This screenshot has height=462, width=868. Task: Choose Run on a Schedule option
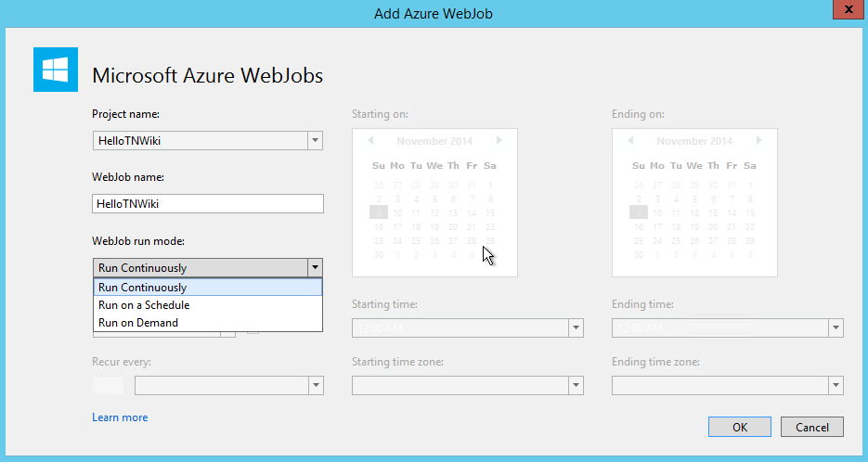pos(208,305)
